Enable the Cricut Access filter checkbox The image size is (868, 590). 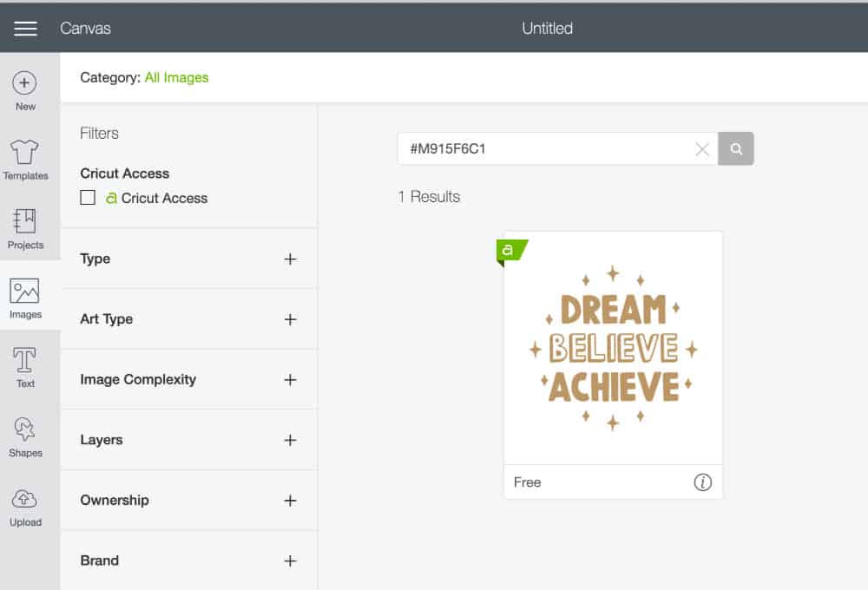[x=88, y=198]
